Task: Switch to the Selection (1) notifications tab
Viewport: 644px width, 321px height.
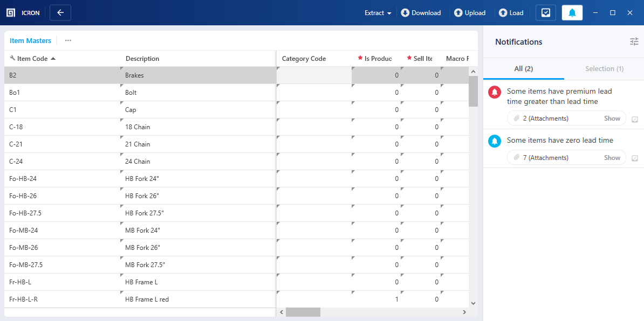Action: click(604, 68)
